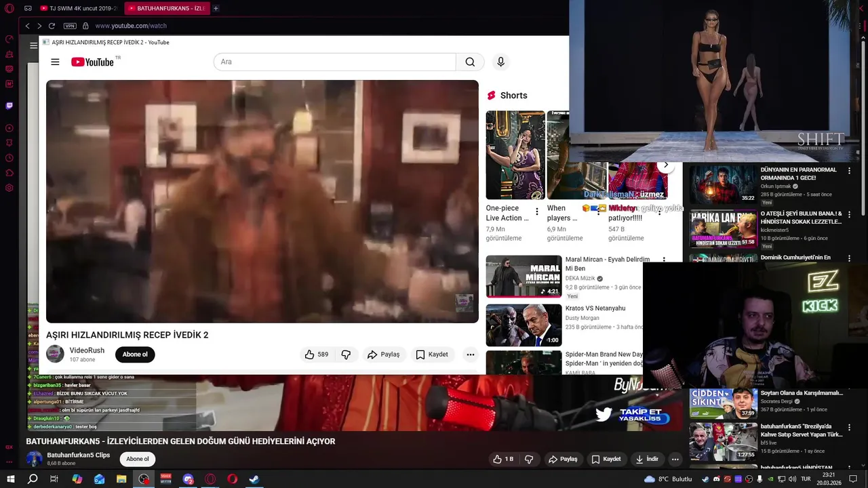Image resolution: width=868 pixels, height=488 pixels.
Task: Select the BATUHANFURKAN5 browser tab
Action: click(x=167, y=8)
